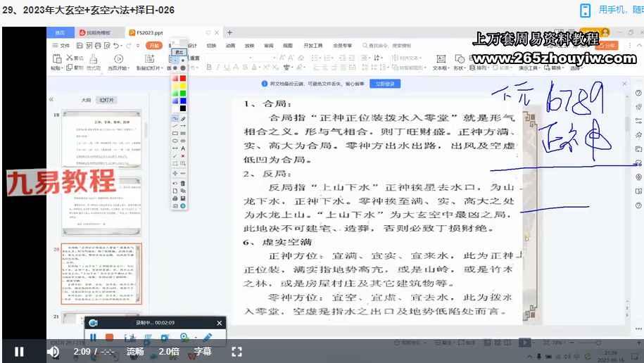The width and height of the screenshot is (644, 363).
Task: Open the 用手机 mobile phone icon
Action: 585,10
